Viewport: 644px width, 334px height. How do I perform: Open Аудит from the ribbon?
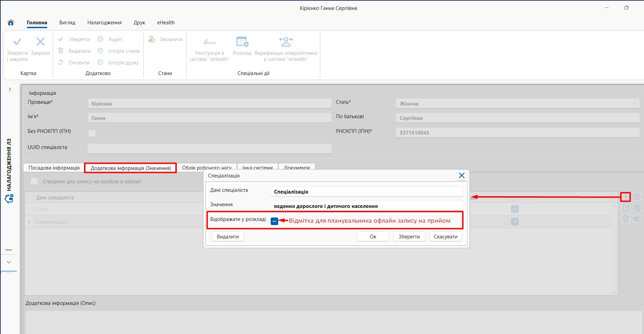click(x=110, y=39)
